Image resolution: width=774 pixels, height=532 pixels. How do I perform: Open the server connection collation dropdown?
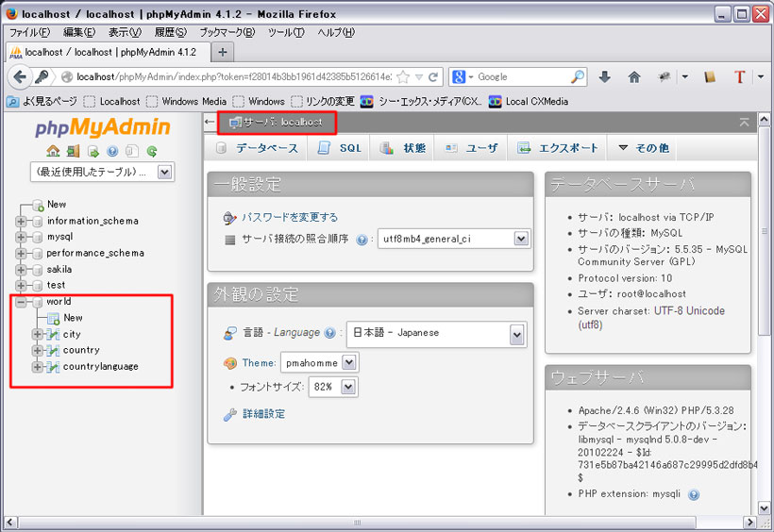pyautogui.click(x=454, y=239)
